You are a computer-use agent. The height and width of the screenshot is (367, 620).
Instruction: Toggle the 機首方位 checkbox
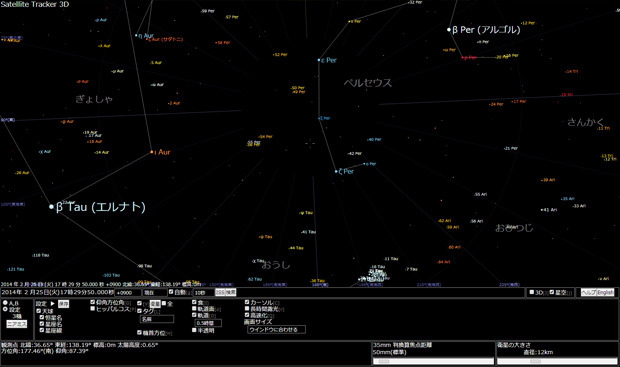point(140,333)
